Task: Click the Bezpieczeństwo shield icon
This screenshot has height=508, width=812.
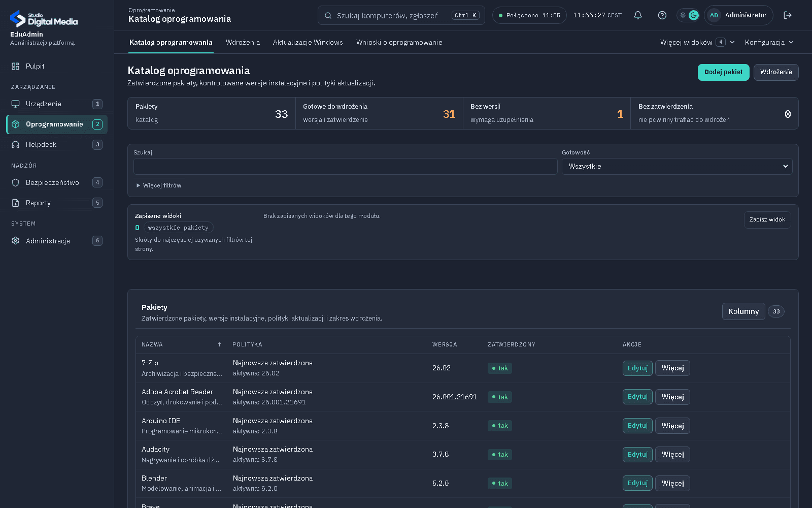Action: (15, 182)
